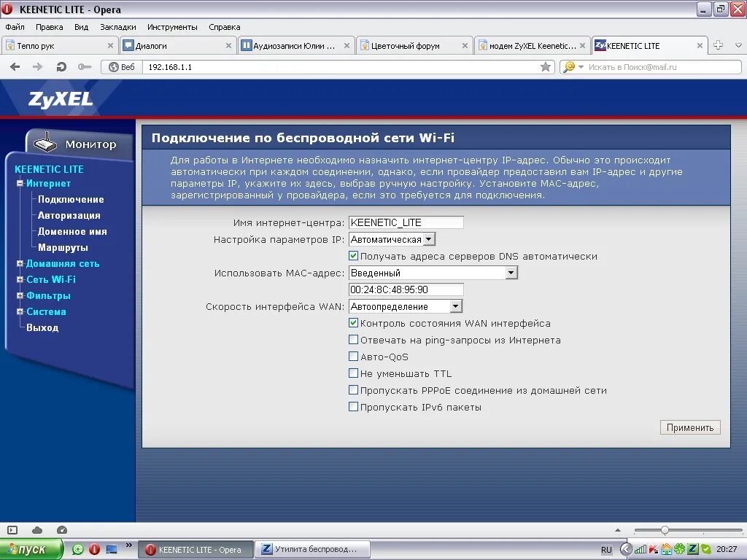Open the Opera quick launch icon in taskbar
Image resolution: width=747 pixels, height=560 pixels.
(x=94, y=550)
